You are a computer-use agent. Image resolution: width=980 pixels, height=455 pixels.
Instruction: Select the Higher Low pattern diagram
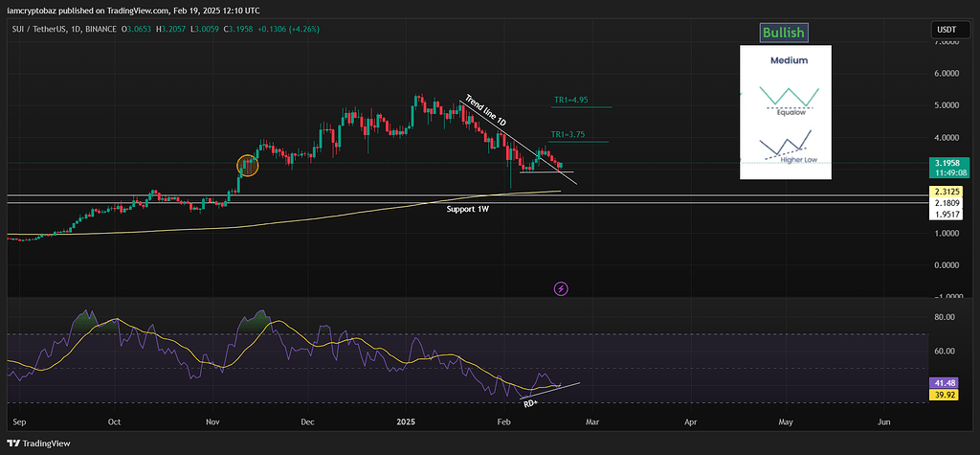785,146
